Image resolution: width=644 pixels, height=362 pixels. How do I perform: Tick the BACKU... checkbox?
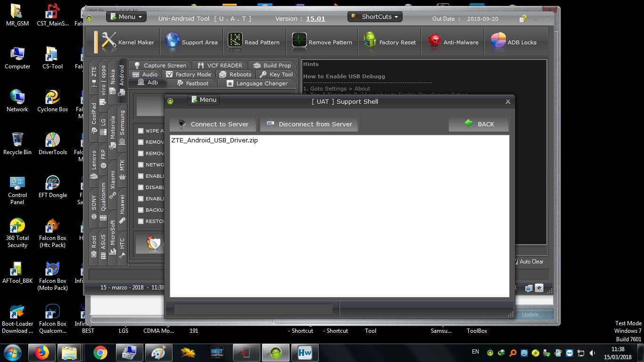[140, 210]
